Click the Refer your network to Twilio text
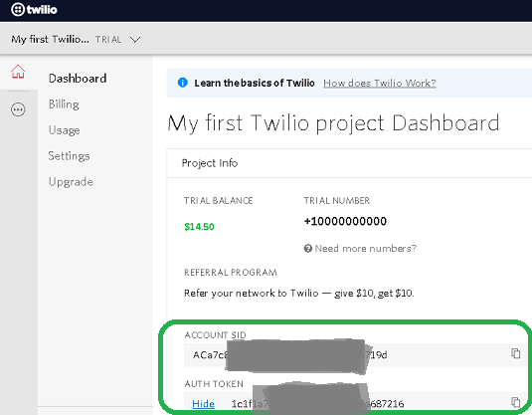Image resolution: width=532 pixels, height=415 pixels. (299, 293)
